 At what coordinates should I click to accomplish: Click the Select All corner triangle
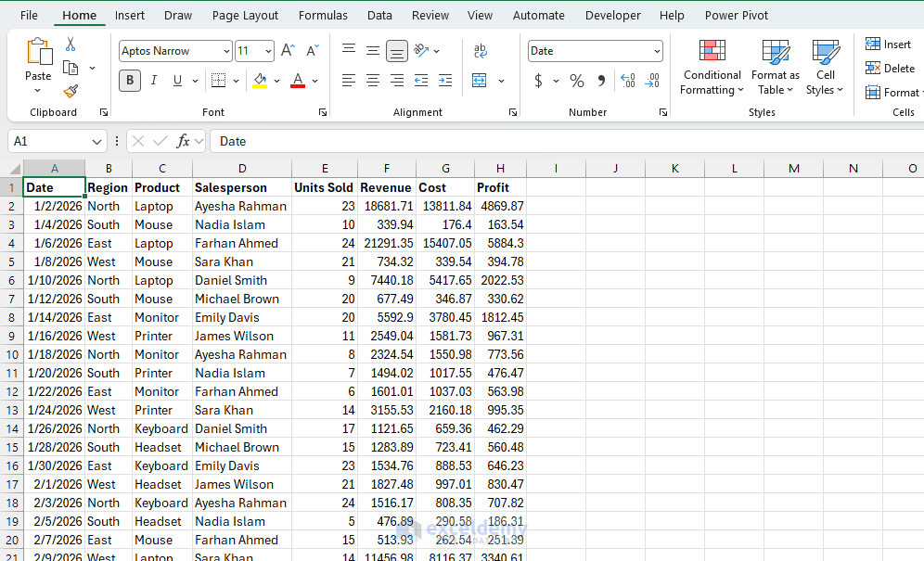pos(12,169)
